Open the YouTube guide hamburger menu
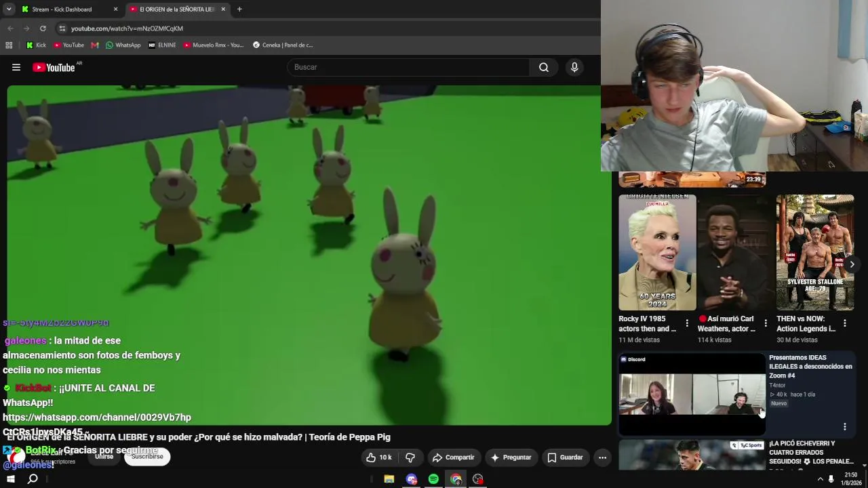This screenshot has height=488, width=868. click(16, 67)
